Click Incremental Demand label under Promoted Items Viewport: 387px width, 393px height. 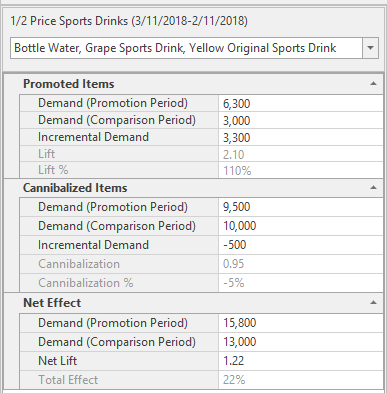pyautogui.click(x=93, y=137)
